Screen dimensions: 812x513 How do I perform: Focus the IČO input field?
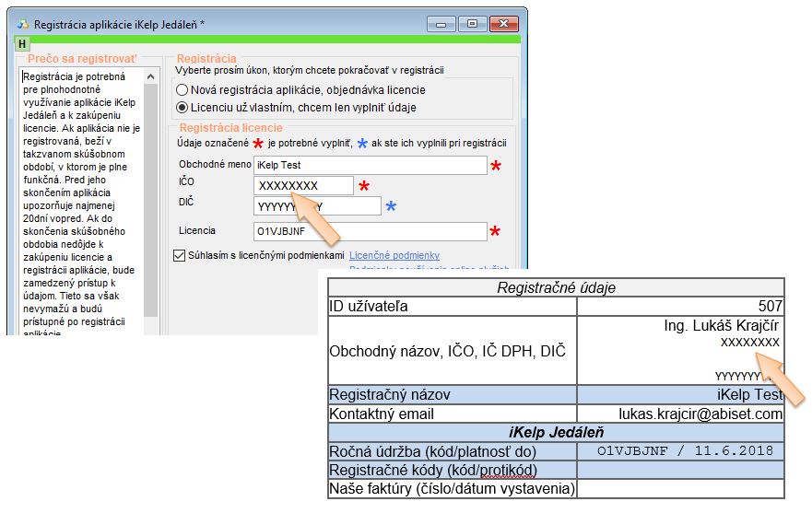click(x=303, y=185)
